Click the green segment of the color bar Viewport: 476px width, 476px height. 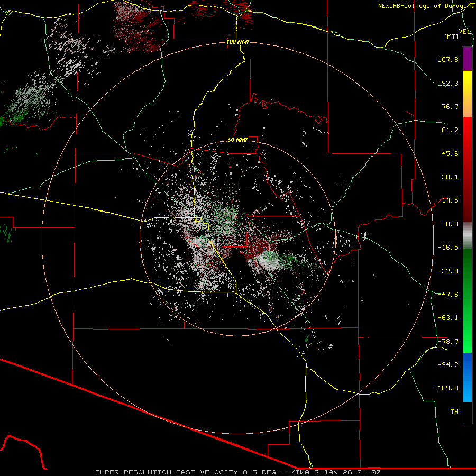coord(467,300)
